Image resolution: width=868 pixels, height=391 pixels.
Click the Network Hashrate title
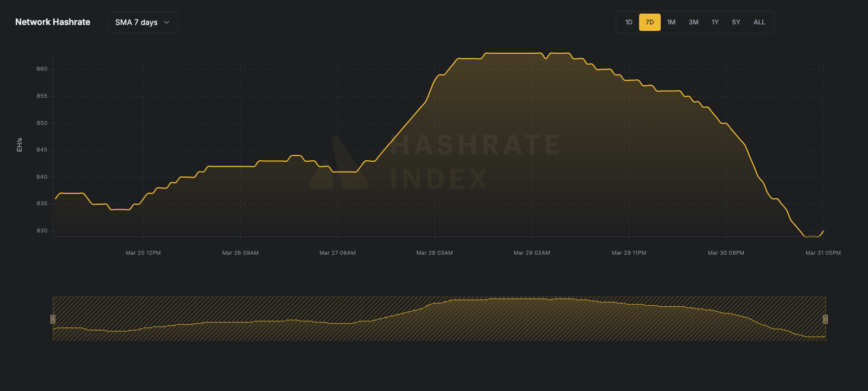[53, 22]
